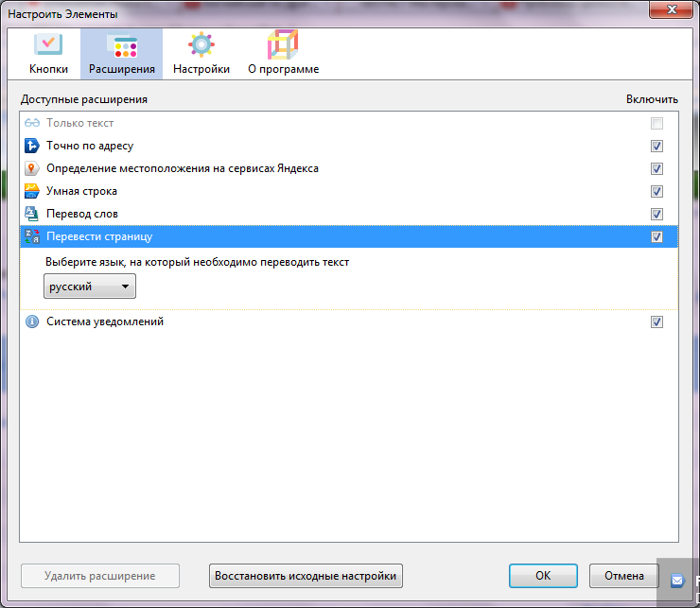Screen dimensions: 700x608
Task: Select Определение местоположения на сервисах Яндекса text
Action: coord(183,168)
